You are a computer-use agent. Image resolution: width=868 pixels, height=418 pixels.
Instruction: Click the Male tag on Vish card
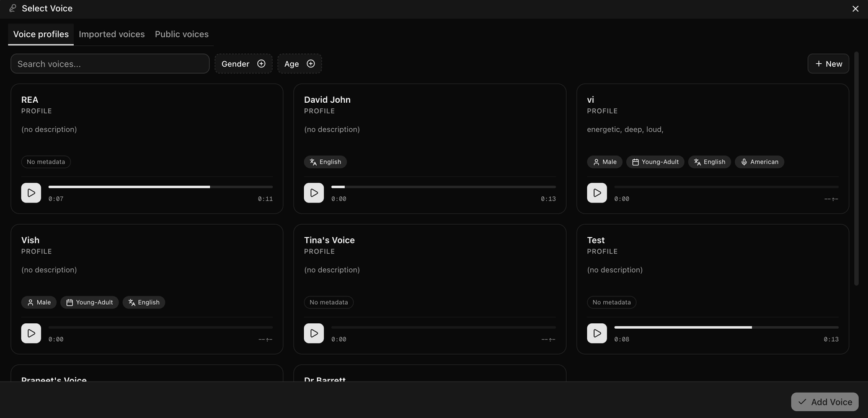[x=38, y=302]
